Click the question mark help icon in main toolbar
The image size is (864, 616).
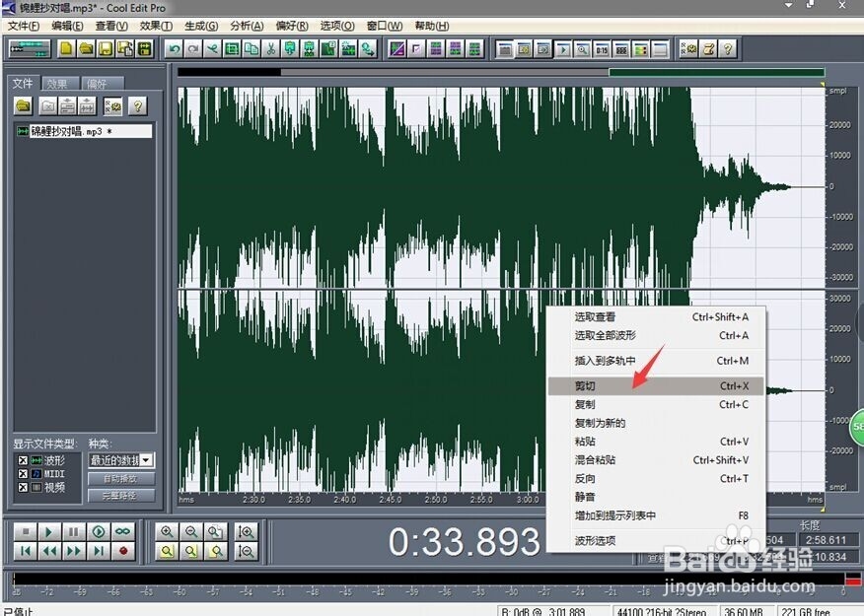[x=728, y=49]
